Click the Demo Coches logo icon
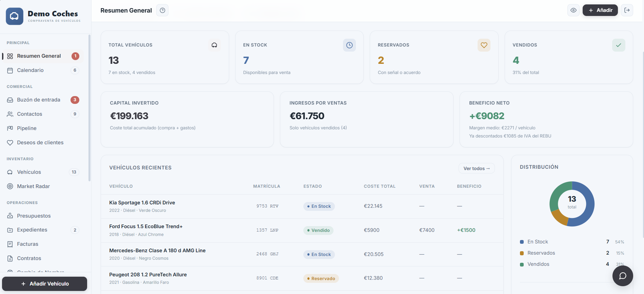The height and width of the screenshot is (294, 644). click(15, 16)
